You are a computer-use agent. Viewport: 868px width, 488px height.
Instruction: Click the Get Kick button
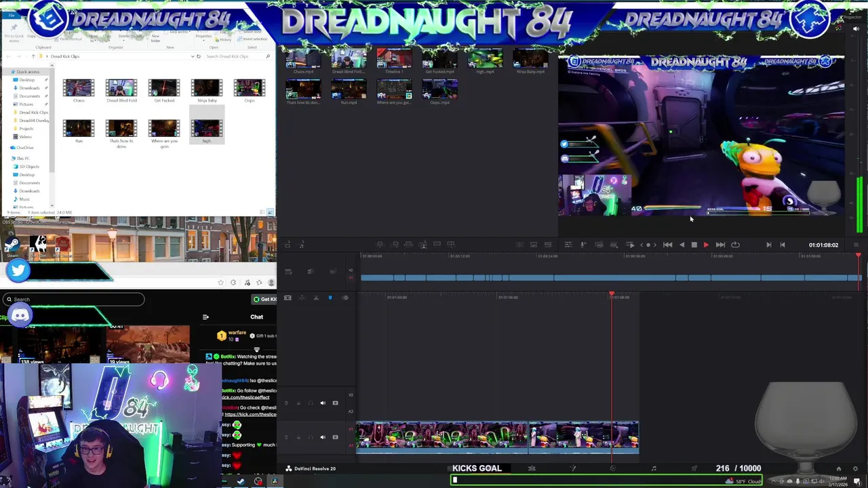click(x=264, y=299)
